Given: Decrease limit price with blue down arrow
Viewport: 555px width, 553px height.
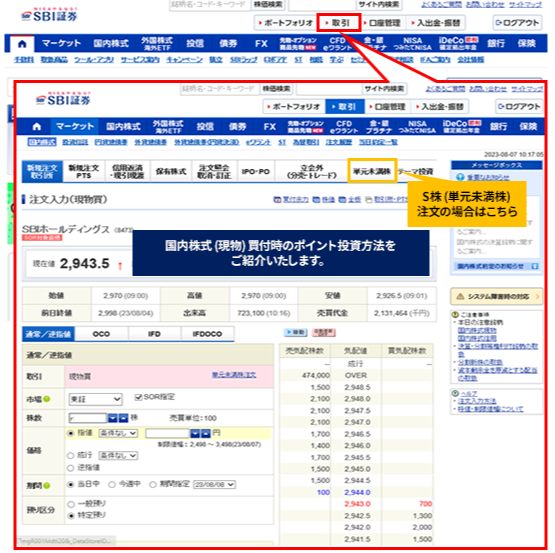Looking at the screenshot, I should coord(195,433).
